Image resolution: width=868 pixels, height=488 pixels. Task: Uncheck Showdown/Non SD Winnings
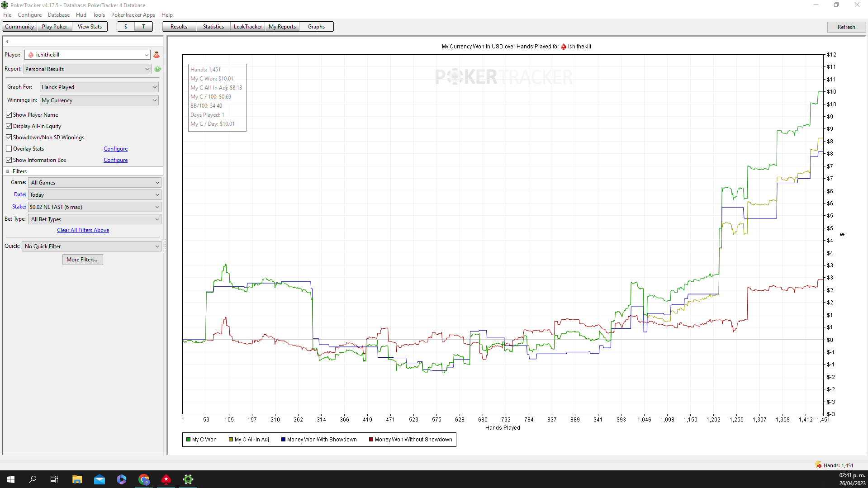(x=9, y=137)
